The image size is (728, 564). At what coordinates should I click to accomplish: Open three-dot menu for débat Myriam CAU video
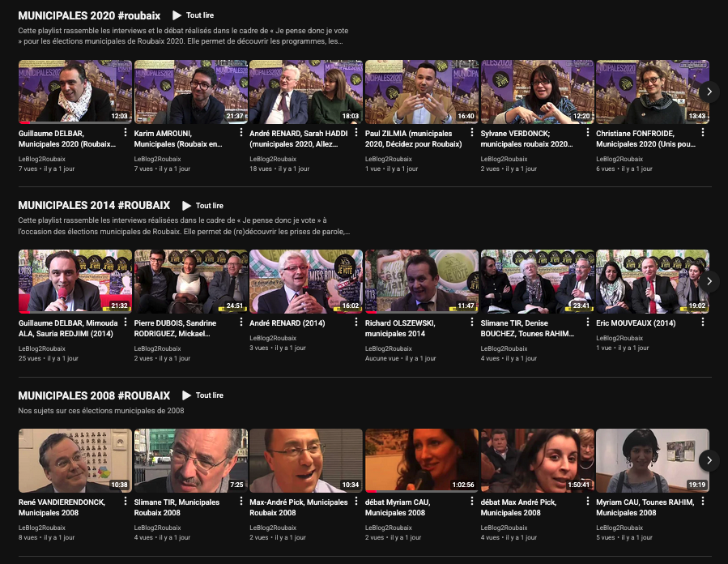(472, 502)
